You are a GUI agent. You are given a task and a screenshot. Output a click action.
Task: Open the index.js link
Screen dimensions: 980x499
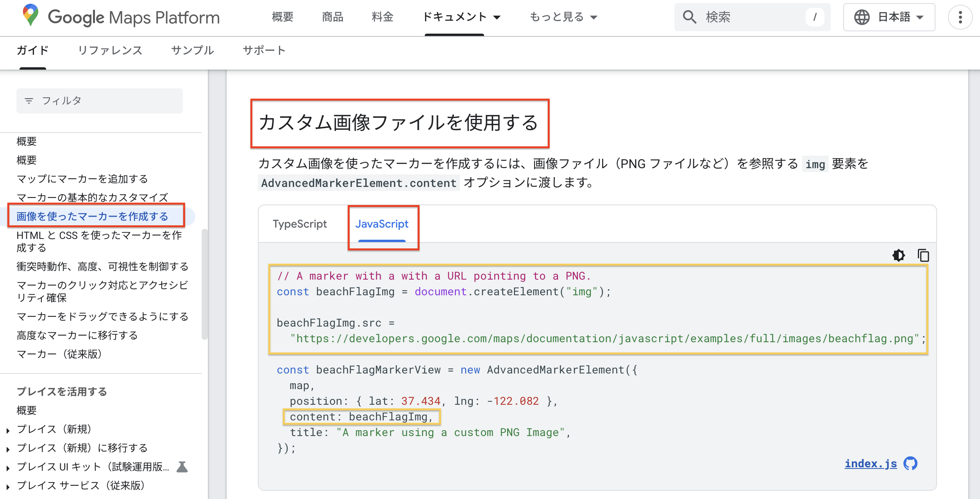pos(871,463)
